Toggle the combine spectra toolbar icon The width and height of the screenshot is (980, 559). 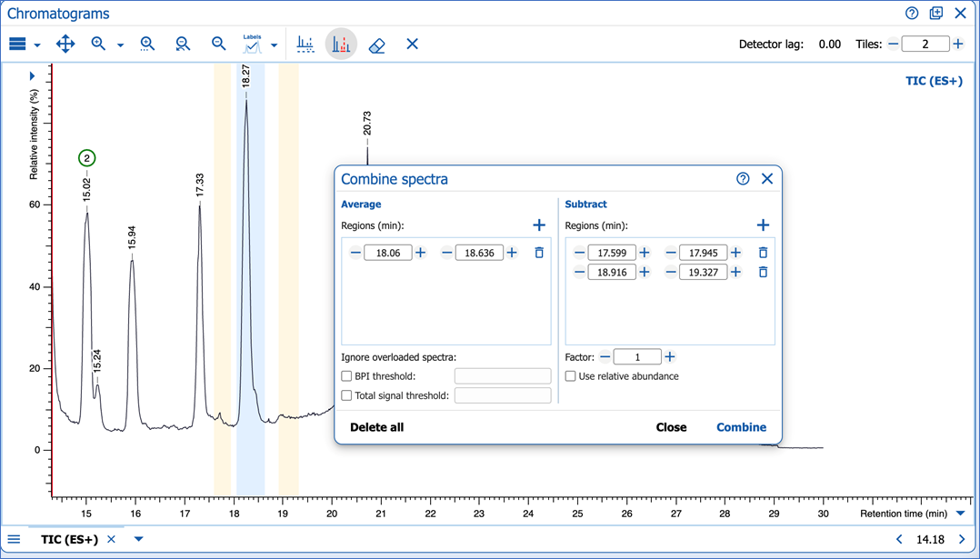[341, 45]
